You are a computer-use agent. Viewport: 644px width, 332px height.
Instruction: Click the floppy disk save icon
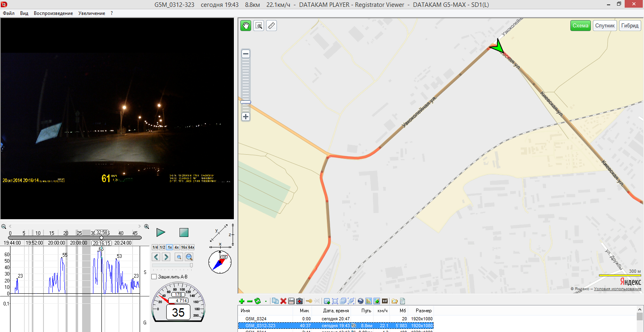pos(291,301)
